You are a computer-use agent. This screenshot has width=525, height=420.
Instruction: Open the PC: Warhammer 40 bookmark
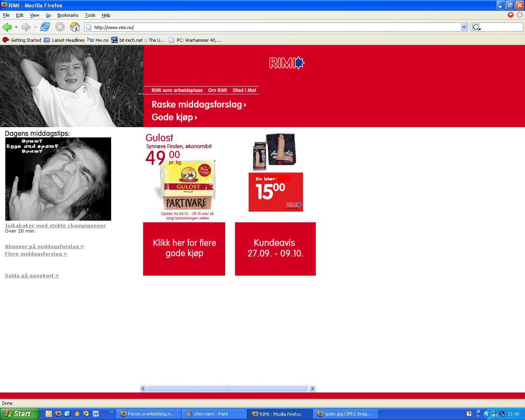click(x=195, y=40)
